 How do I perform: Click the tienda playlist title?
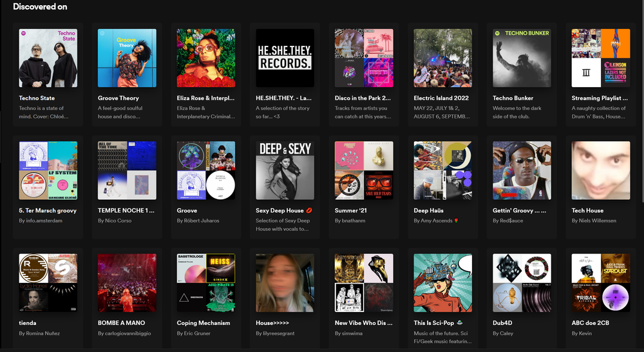(x=28, y=323)
